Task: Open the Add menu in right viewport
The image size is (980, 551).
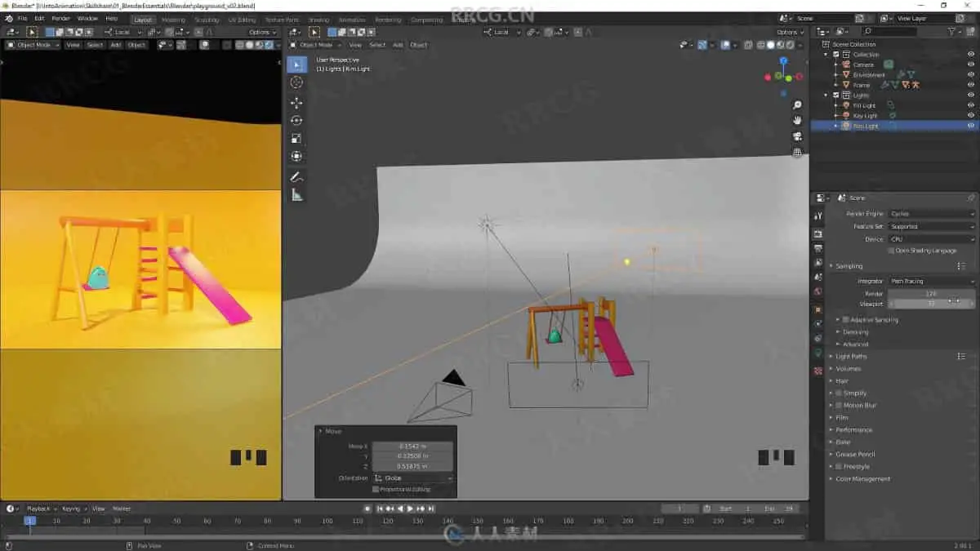Action: (398, 45)
